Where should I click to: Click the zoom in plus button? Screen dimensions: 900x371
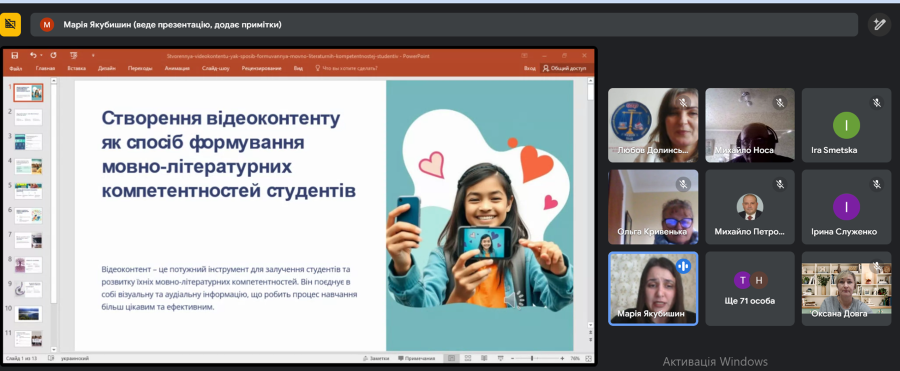(x=562, y=358)
